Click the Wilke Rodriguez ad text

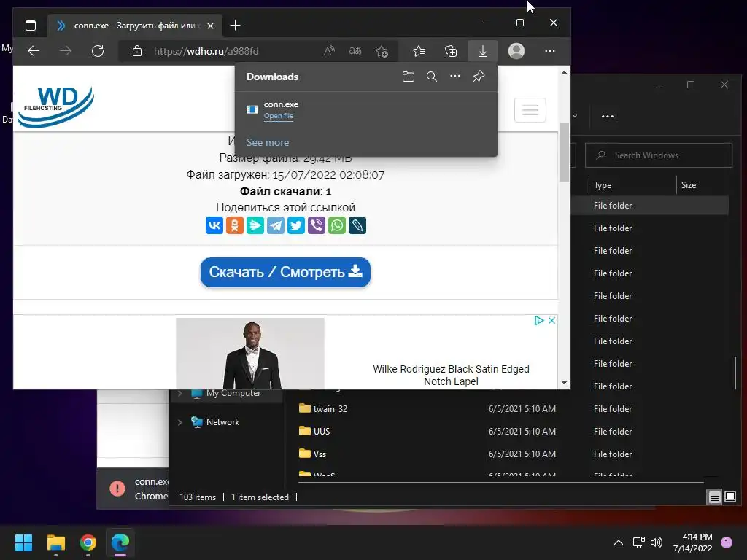click(x=451, y=376)
